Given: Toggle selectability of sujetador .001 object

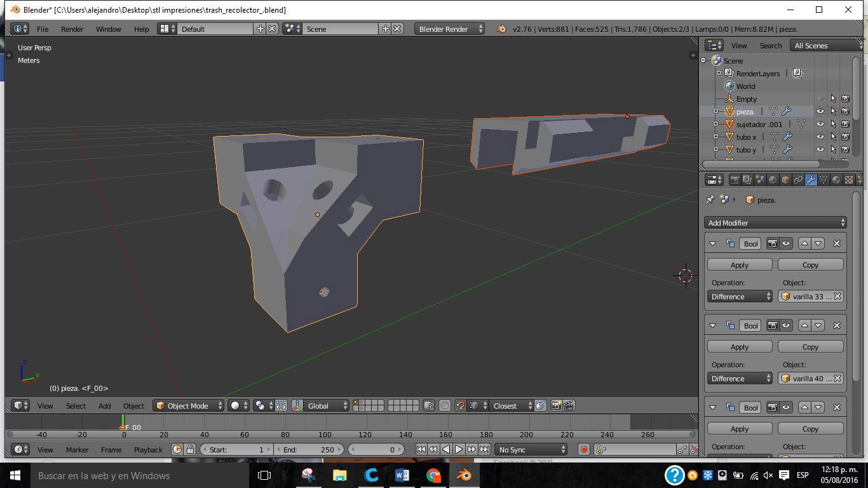Looking at the screenshot, I should click(x=833, y=124).
